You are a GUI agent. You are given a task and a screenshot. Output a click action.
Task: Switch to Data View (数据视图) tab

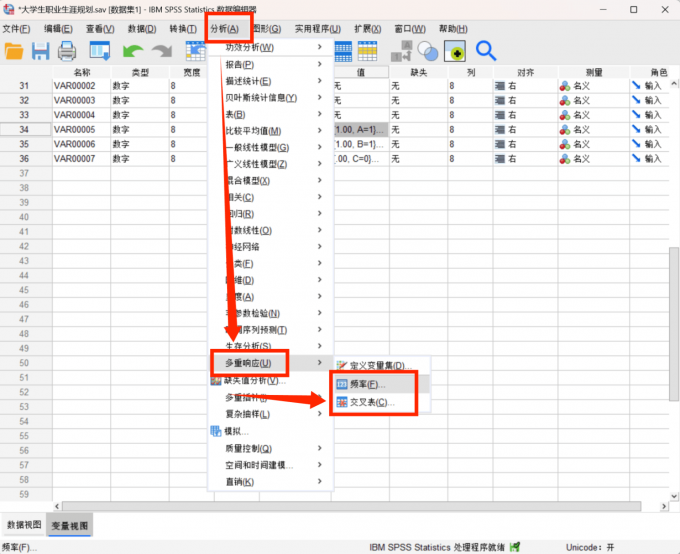(24, 525)
